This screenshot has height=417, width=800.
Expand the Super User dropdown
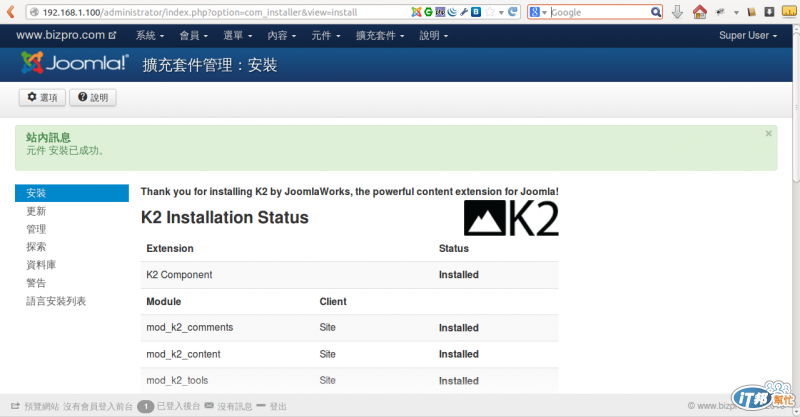(x=748, y=35)
